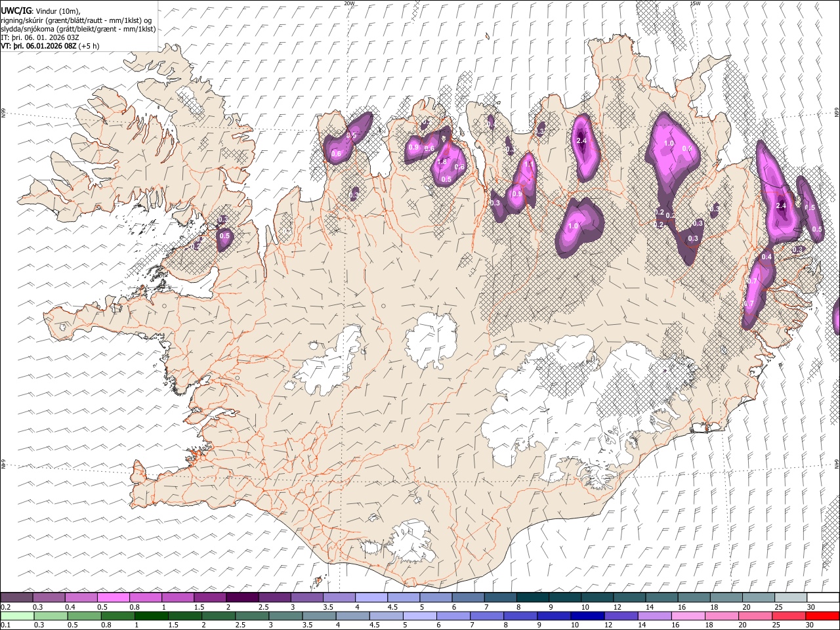The height and width of the screenshot is (630, 840).
Task: Click the blue 8 rain scale swatch
Action: click(520, 616)
